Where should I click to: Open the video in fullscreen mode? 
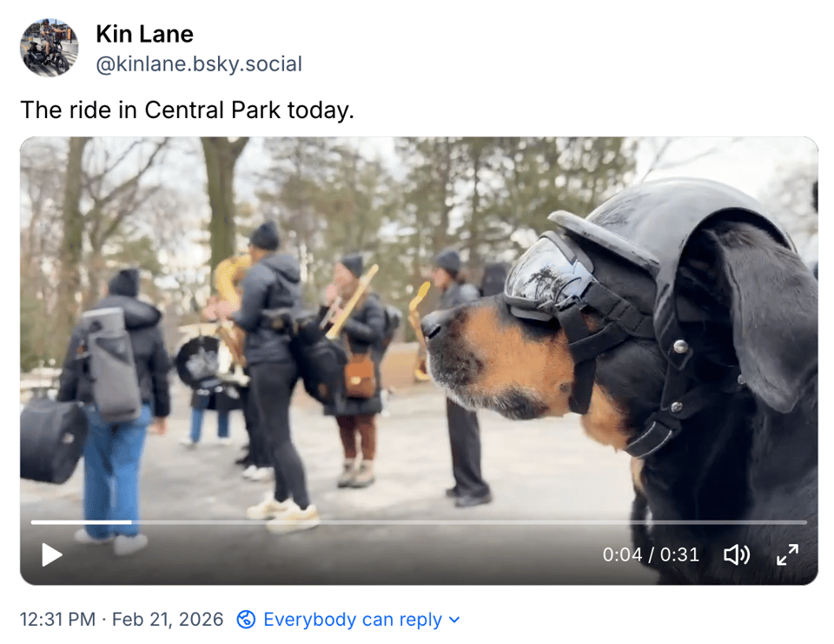787,554
